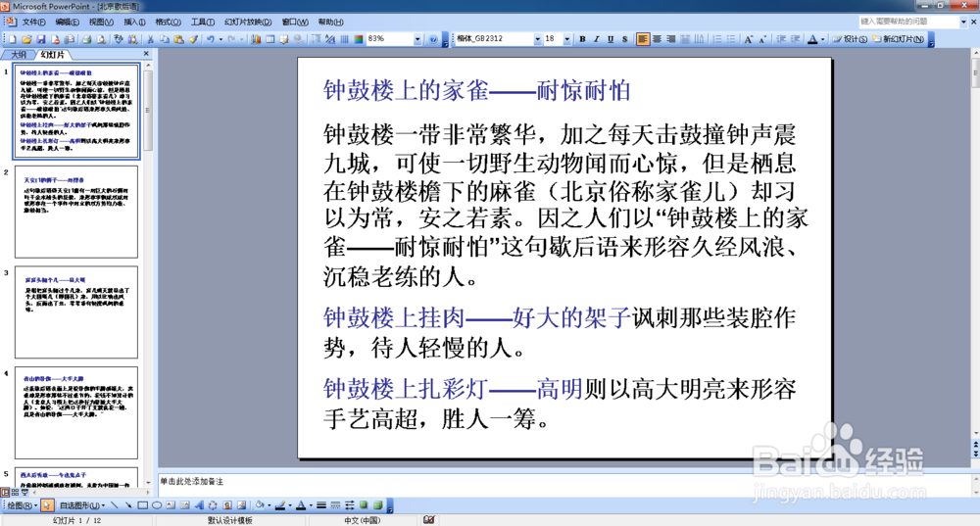This screenshot has width=980, height=526.
Task: Choose the Oval shape tool
Action: (x=157, y=505)
